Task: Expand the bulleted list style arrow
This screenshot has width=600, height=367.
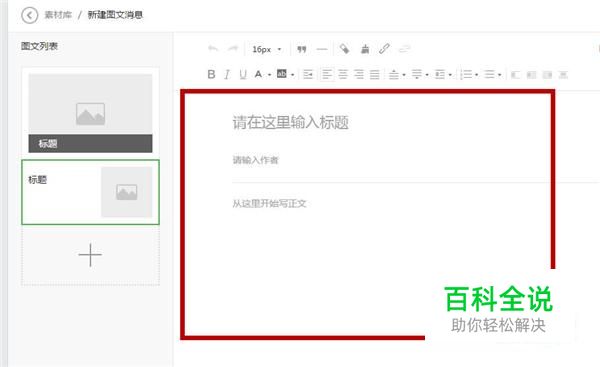Action: 500,75
